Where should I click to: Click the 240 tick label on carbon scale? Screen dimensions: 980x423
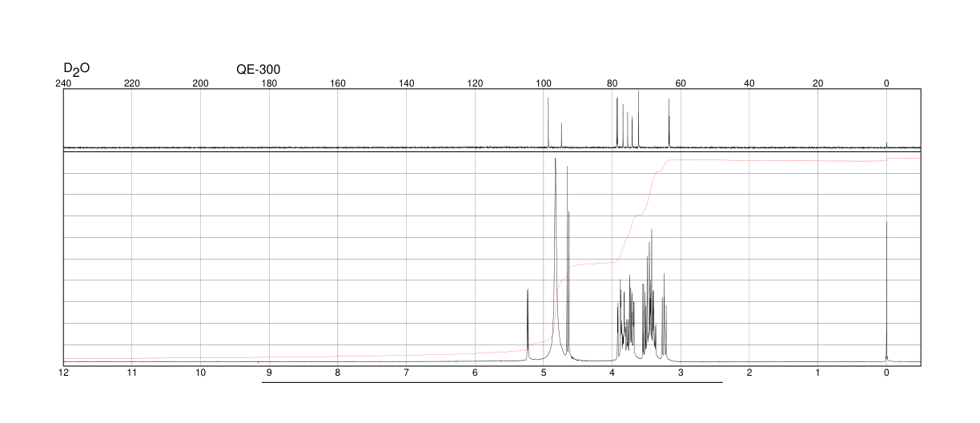click(64, 83)
